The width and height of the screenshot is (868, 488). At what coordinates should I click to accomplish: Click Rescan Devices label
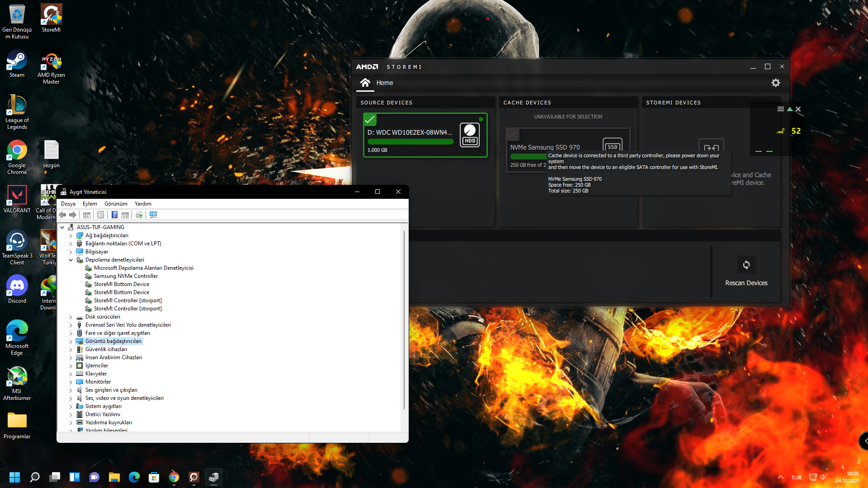point(746,283)
